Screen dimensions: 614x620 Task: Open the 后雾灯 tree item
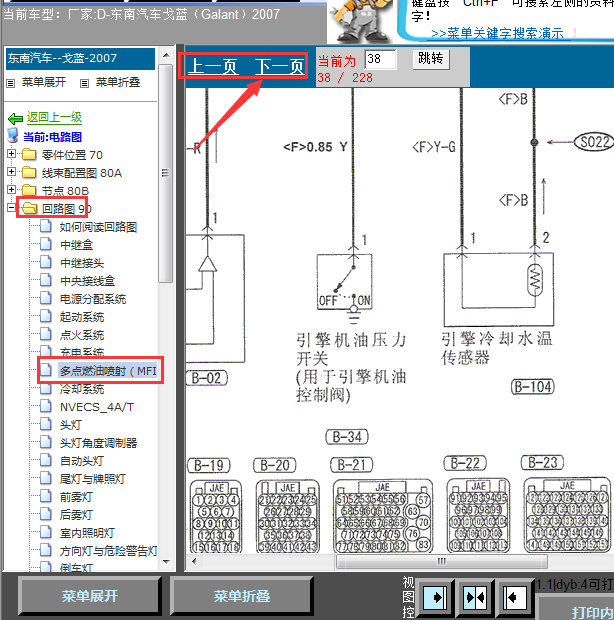77,514
